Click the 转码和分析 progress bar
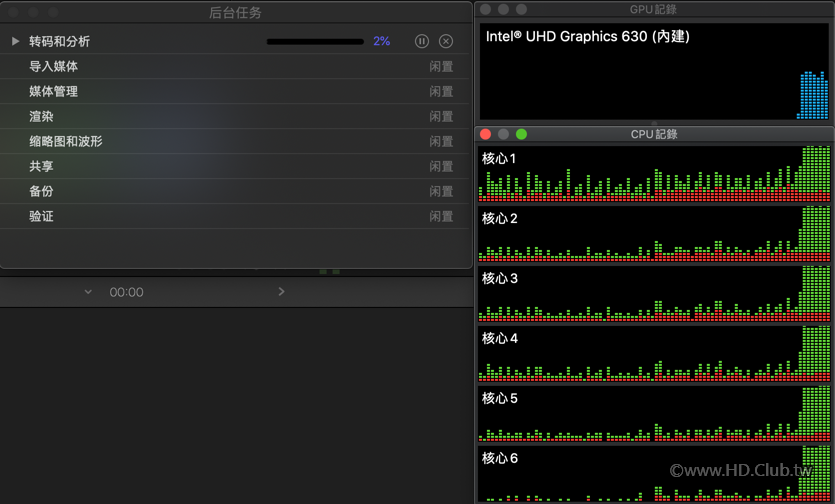Screen dimensions: 835x504 click(315, 42)
